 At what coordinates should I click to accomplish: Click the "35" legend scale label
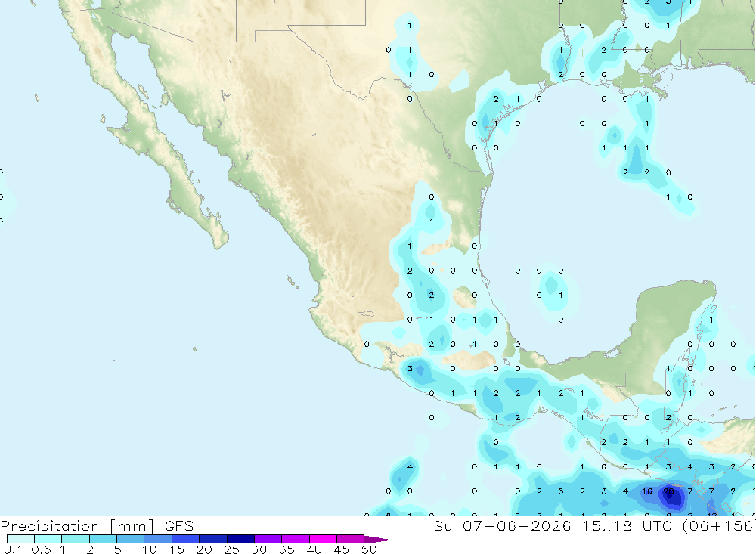point(287,549)
